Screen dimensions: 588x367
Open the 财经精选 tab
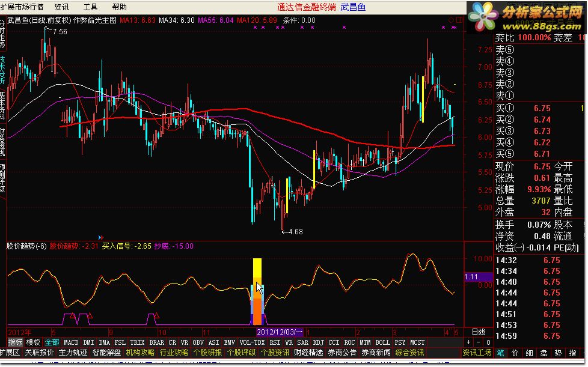tap(308, 353)
